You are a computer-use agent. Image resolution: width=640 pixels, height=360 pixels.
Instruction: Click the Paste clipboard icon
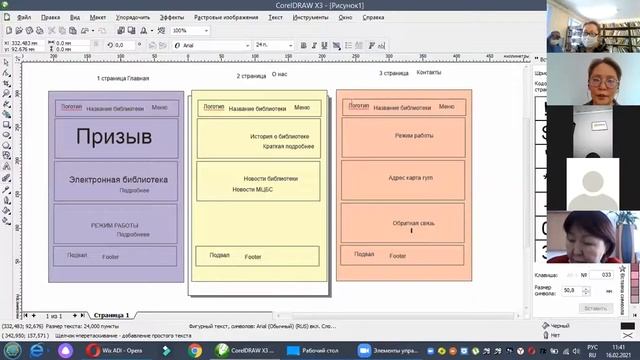(x=73, y=31)
